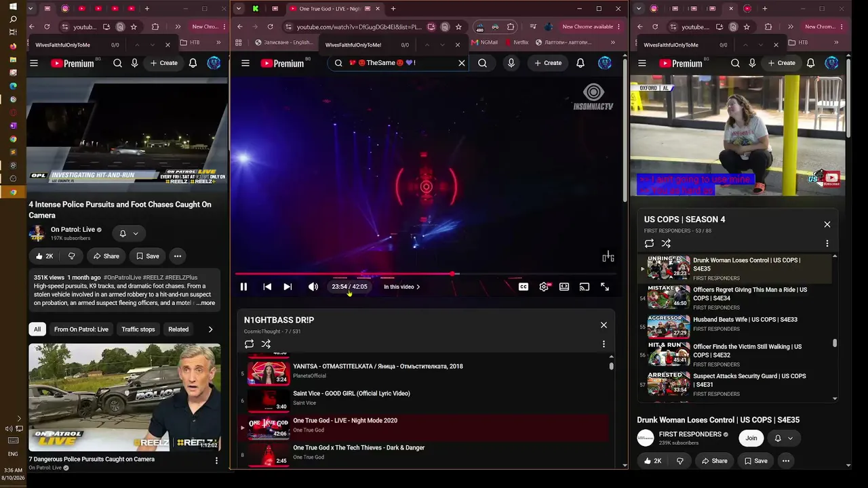Screen dimensions: 868x488
Task: Share the On Patrol: Live video
Action: pyautogui.click(x=106, y=256)
